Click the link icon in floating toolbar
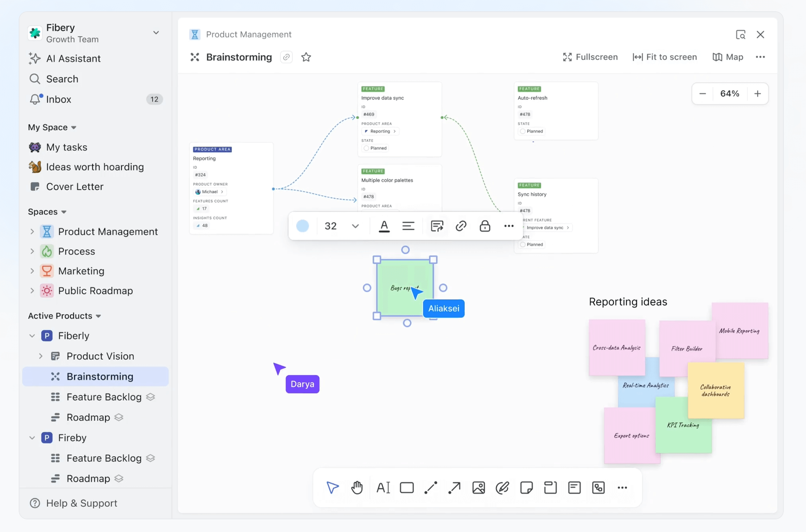This screenshot has height=532, width=806. click(461, 226)
